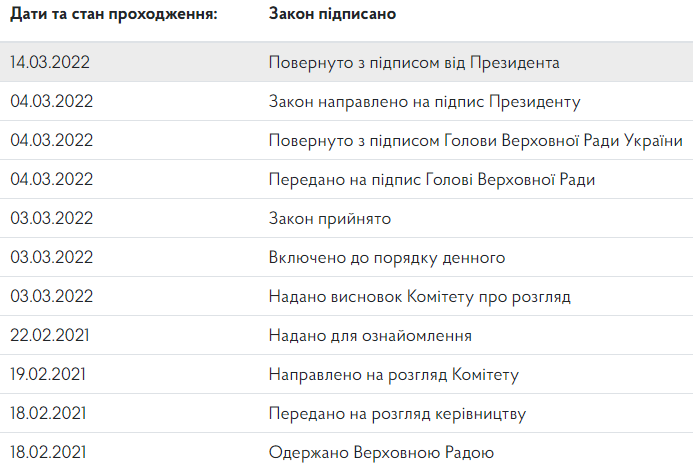
Task: Click the 'Дати та стан проходження:' header label
Action: click(112, 15)
